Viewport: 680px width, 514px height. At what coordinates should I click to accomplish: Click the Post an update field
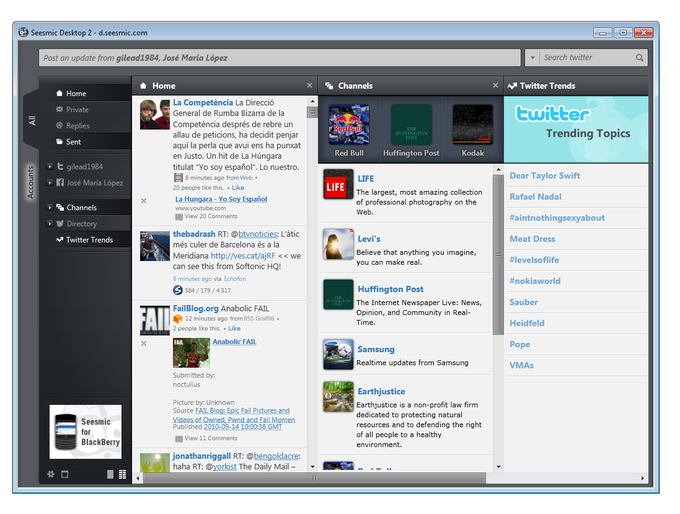coord(280,58)
